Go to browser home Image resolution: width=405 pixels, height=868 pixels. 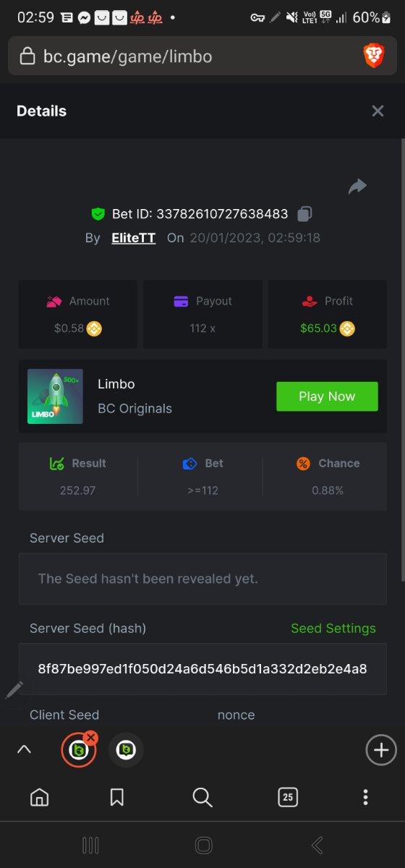pos(40,797)
